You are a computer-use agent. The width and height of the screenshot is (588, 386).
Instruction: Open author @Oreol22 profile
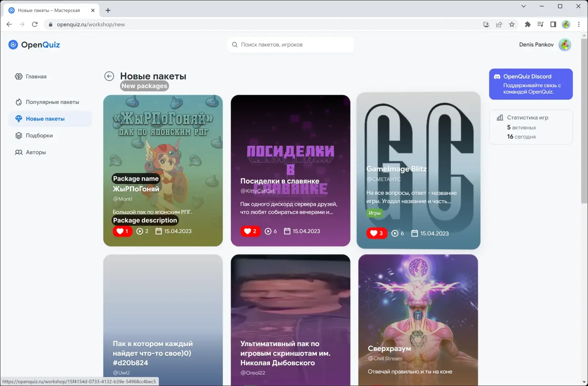click(x=253, y=373)
